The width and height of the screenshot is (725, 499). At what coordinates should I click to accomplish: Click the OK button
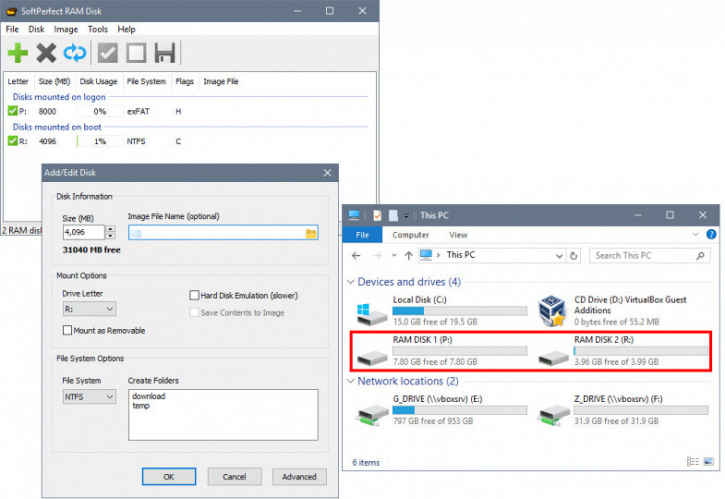click(168, 476)
